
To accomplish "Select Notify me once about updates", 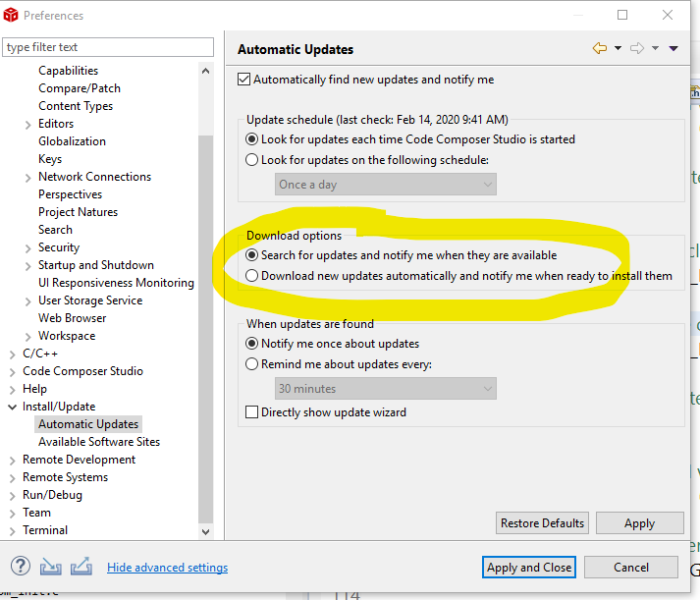I will click(x=251, y=344).
